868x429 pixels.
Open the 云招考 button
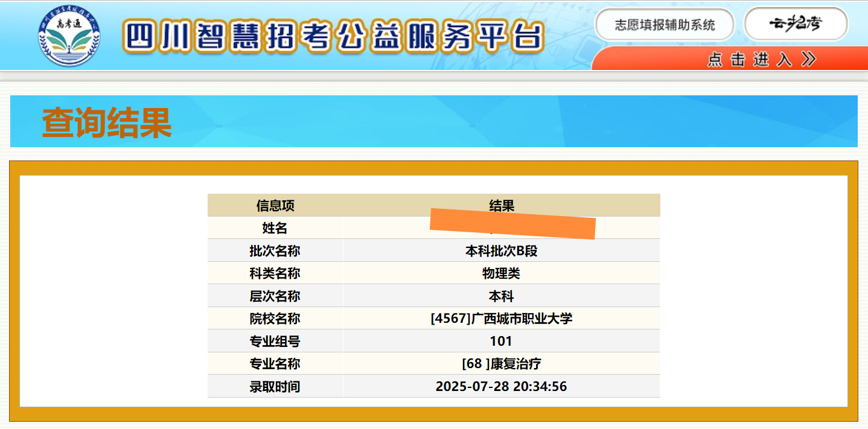[796, 24]
